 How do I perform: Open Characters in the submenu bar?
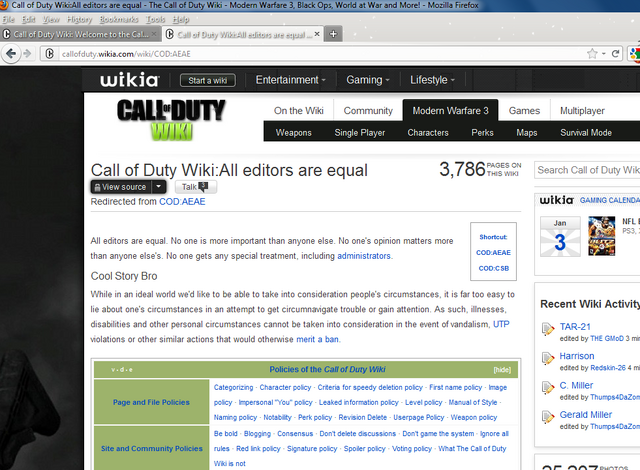[x=428, y=133]
